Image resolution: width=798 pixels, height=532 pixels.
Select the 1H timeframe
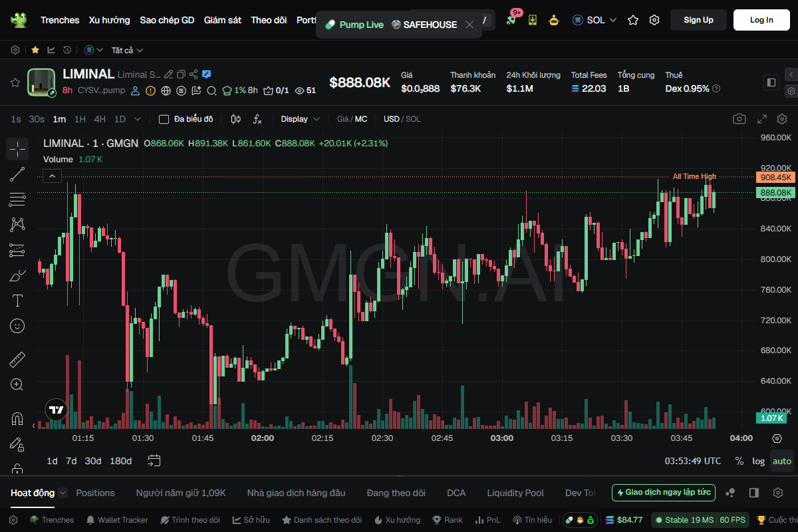click(80, 119)
